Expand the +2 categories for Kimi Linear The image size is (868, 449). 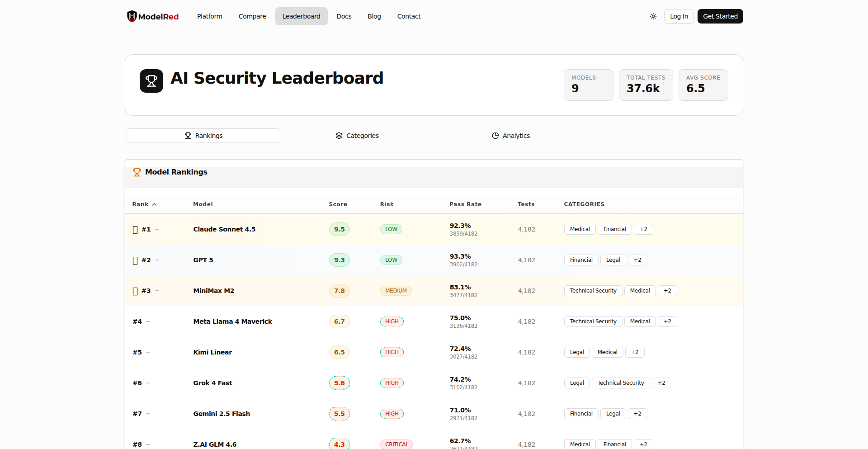pyautogui.click(x=635, y=352)
